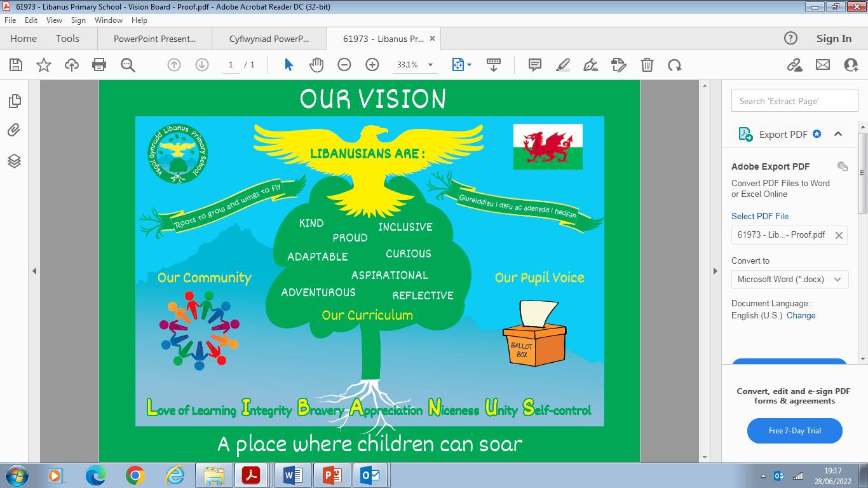Open the page thumbnails panel
This screenshot has height=488, width=868.
(14, 101)
